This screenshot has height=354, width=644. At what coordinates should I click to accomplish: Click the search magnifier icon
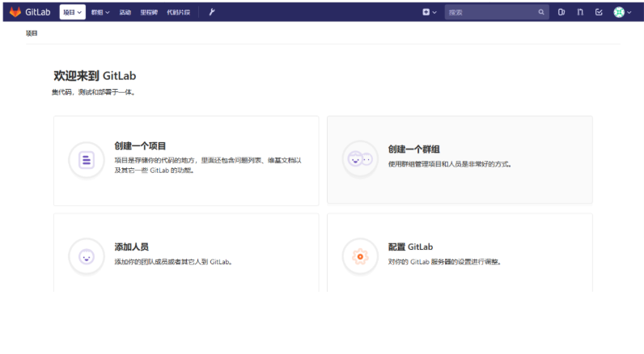pyautogui.click(x=541, y=12)
